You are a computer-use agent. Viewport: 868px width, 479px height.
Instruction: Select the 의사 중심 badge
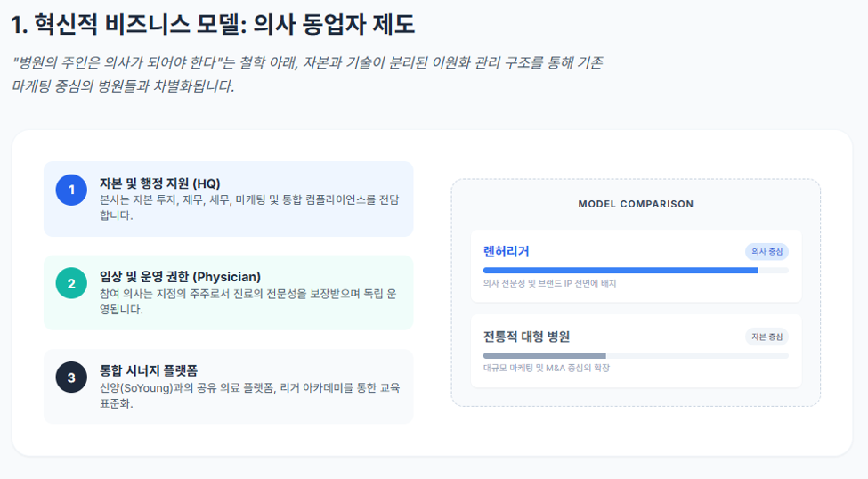[x=767, y=251]
